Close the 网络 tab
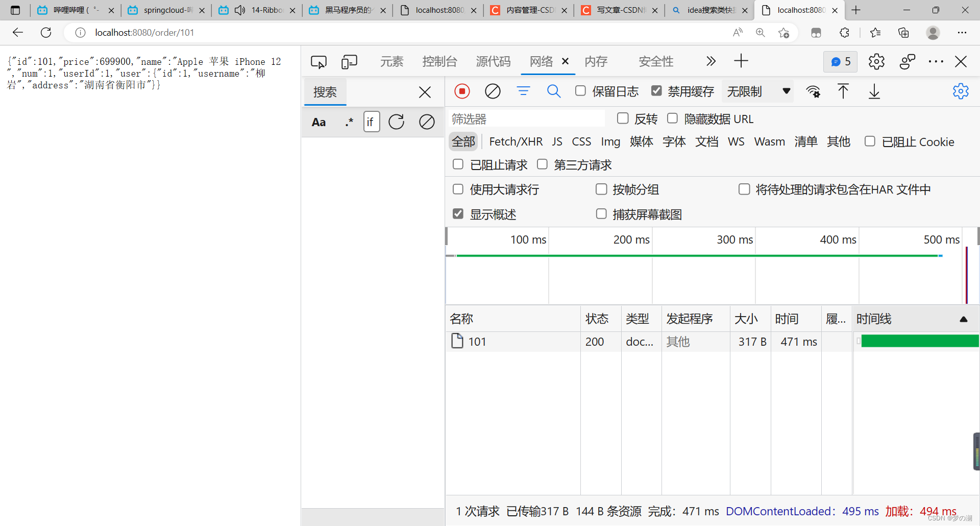The width and height of the screenshot is (980, 526). (x=566, y=61)
